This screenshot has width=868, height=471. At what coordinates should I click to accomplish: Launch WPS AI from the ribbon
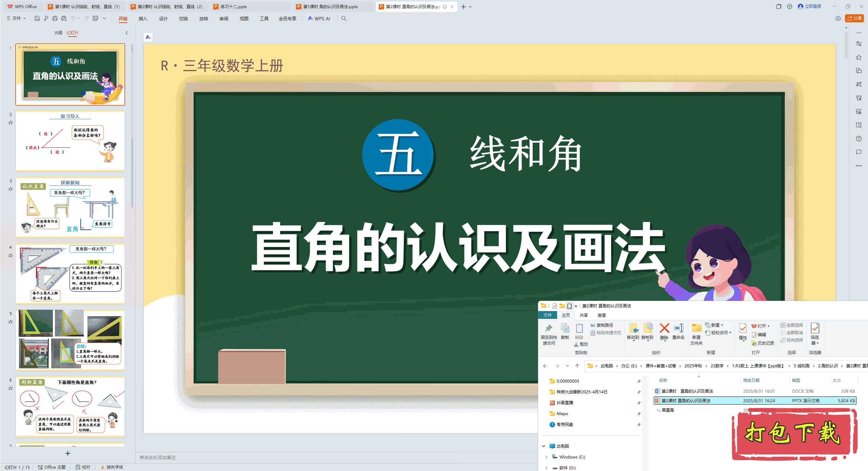(319, 19)
